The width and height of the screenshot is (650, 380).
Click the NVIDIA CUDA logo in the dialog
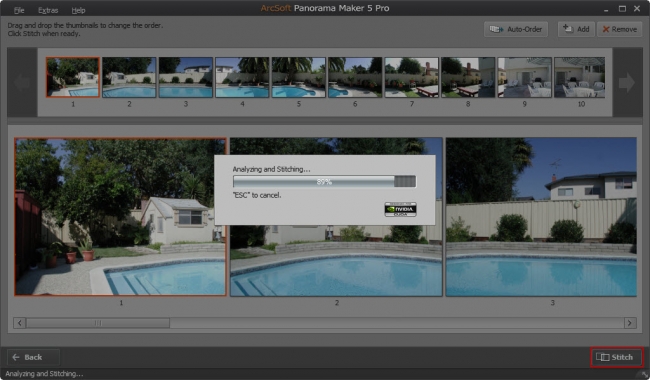click(400, 209)
